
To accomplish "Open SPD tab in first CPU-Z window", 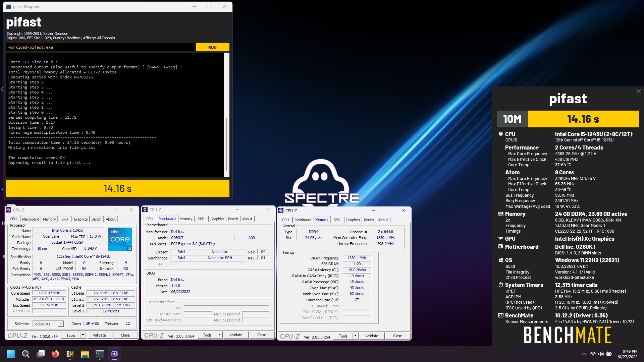I will [x=65, y=219].
